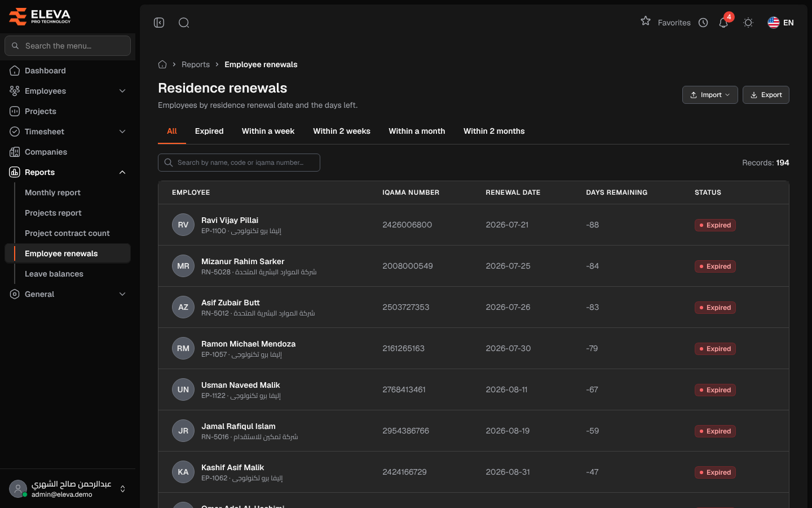Viewport: 812px width, 508px height.
Task: Expand the Employees menu chevron
Action: [x=122, y=91]
